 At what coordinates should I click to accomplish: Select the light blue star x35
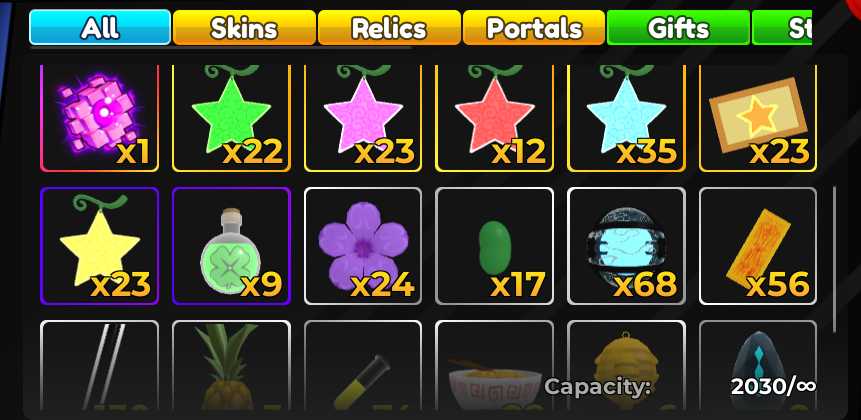point(626,119)
